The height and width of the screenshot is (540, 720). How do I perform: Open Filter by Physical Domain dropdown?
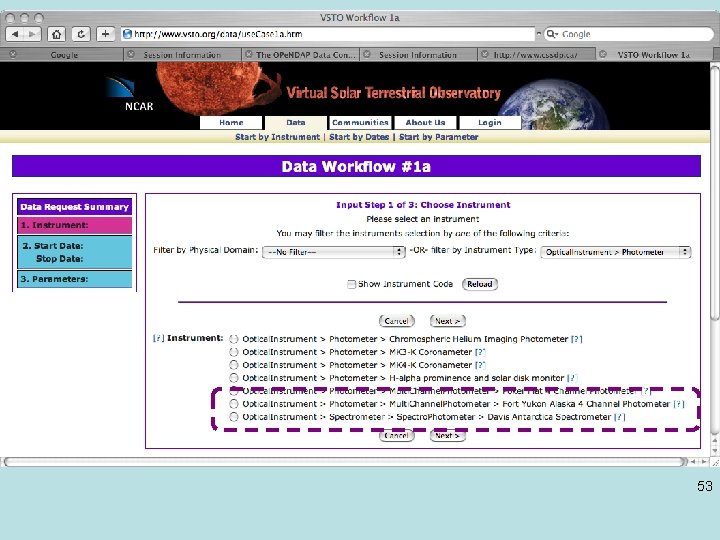click(333, 252)
